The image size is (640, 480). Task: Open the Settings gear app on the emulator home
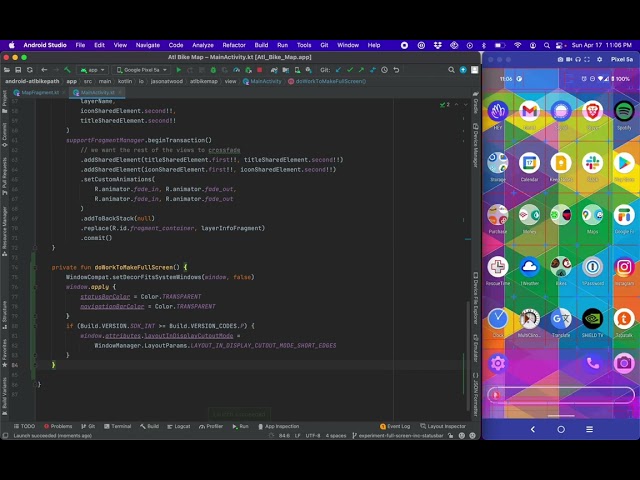[498, 363]
